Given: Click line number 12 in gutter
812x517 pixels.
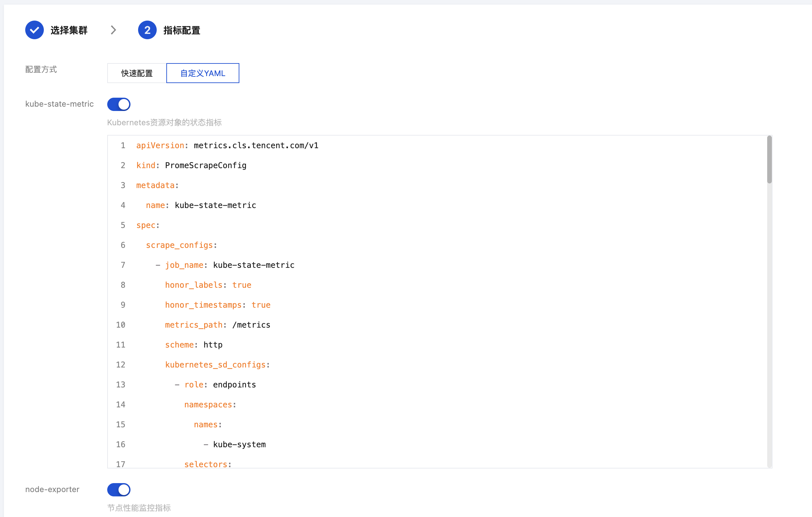Looking at the screenshot, I should coord(121,365).
